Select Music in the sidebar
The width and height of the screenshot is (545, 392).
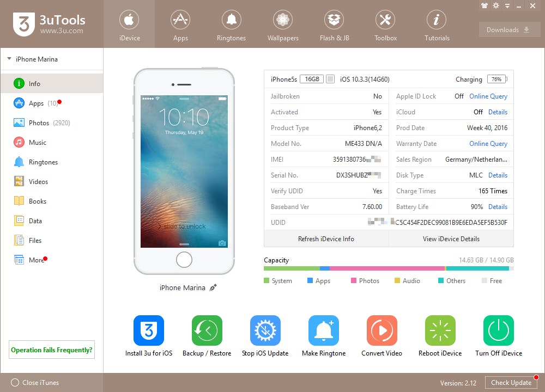click(x=52, y=142)
